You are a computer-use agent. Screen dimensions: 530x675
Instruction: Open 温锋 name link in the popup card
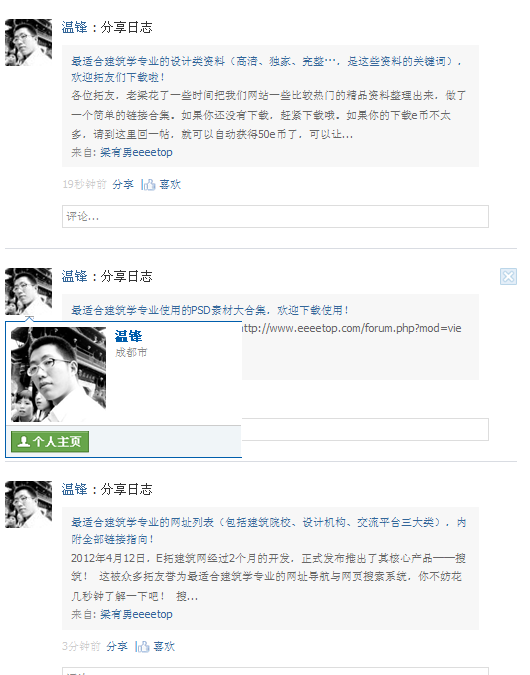pos(128,336)
